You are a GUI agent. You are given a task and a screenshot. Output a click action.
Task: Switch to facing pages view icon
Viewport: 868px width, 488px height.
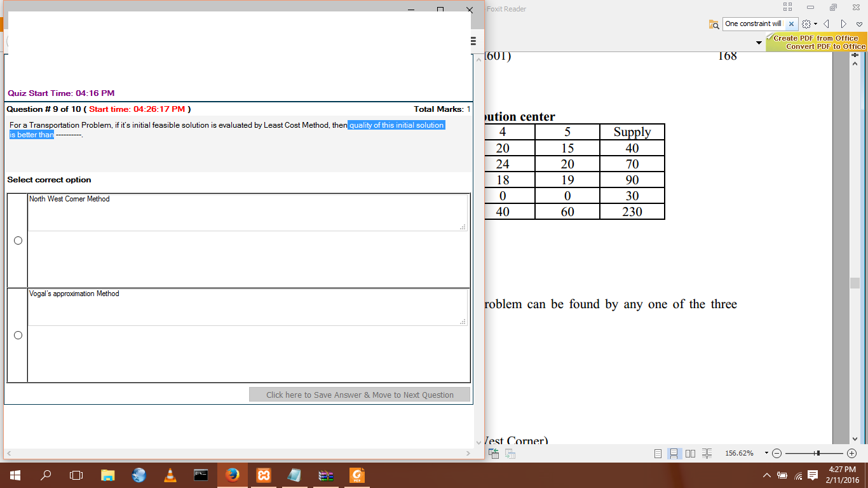point(690,454)
